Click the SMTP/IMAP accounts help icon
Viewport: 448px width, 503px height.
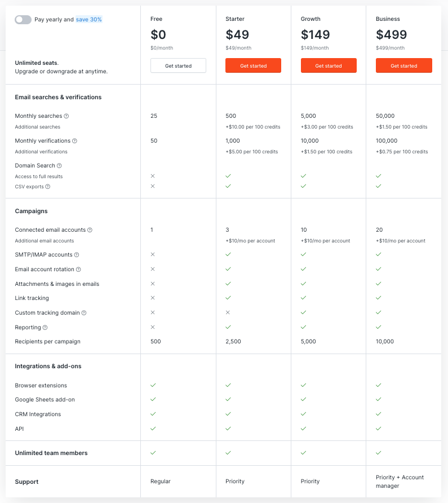tap(77, 255)
